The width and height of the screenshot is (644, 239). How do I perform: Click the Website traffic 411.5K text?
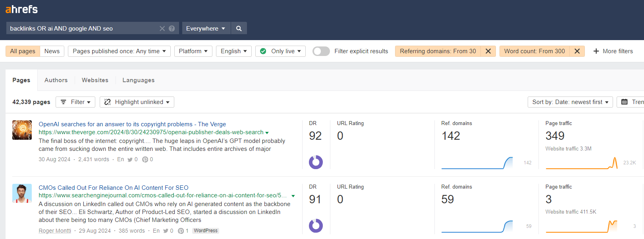click(571, 212)
